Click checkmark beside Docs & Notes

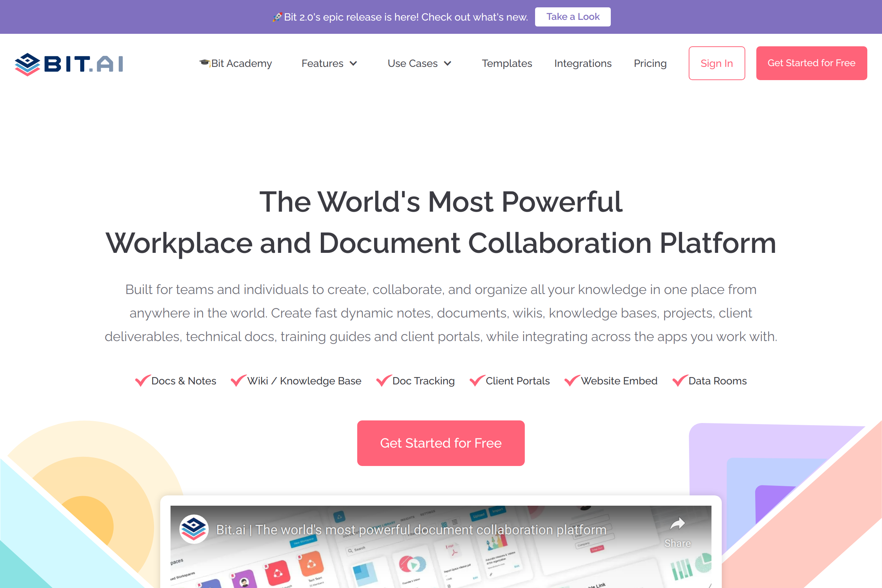pos(143,381)
